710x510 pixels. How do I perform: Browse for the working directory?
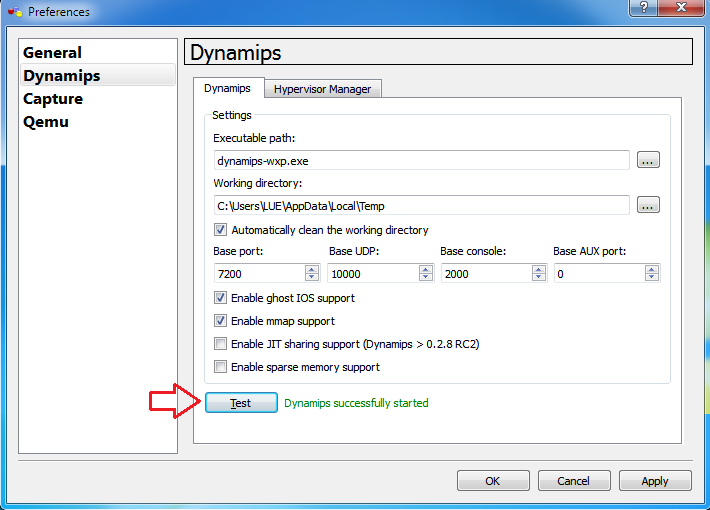pyautogui.click(x=648, y=205)
